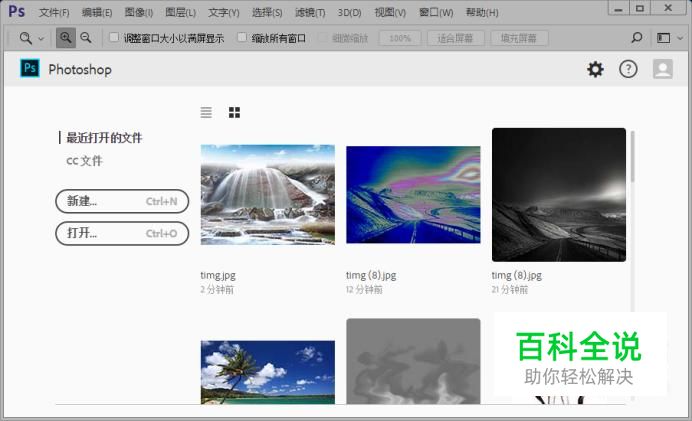Open the 图层(L) menu
Image resolution: width=692 pixels, height=421 pixels.
coord(181,12)
